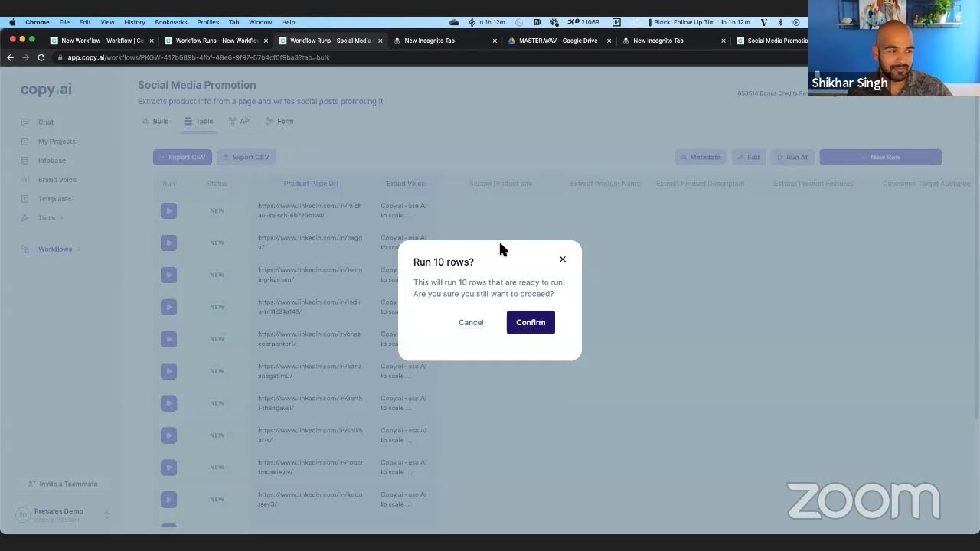Click the Export CSV button
Screen dimensions: 980x551
(x=246, y=157)
